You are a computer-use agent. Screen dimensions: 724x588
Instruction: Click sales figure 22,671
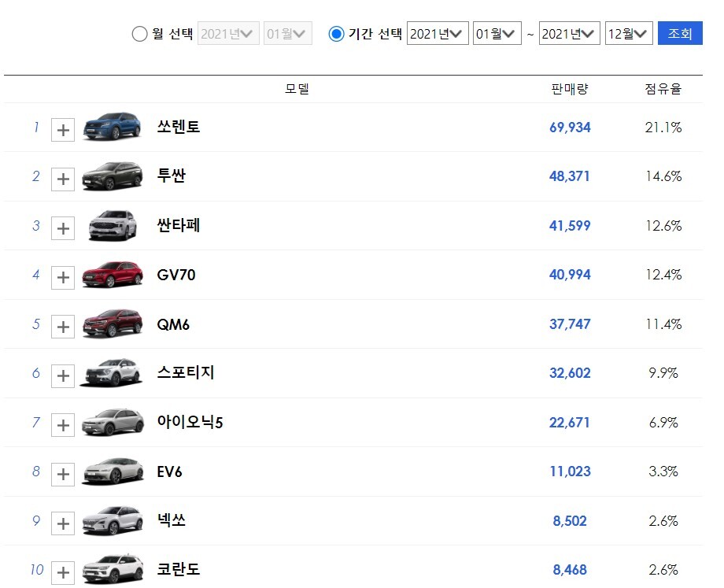569,423
